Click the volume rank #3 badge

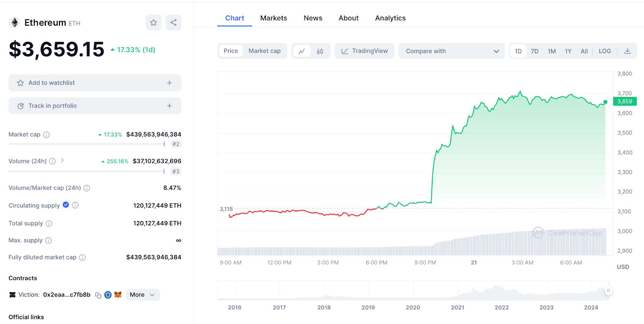click(176, 172)
